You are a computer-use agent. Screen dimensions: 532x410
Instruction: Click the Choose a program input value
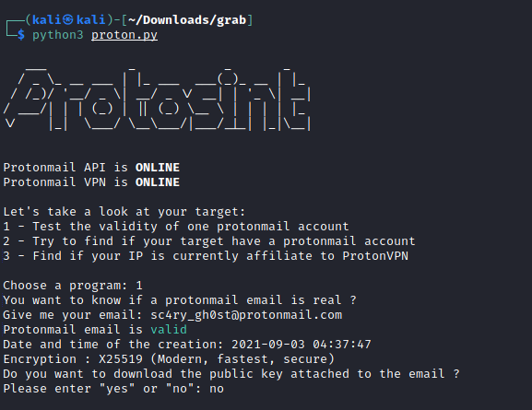[x=139, y=286]
